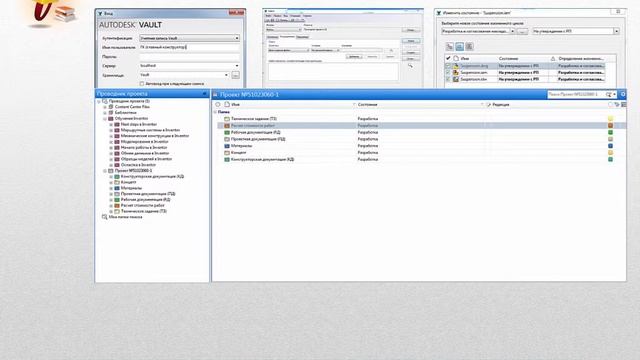Toggle Suspension.dwg checkbox in change-state dialog
Viewport: 640px width, 360px height.
(448, 66)
